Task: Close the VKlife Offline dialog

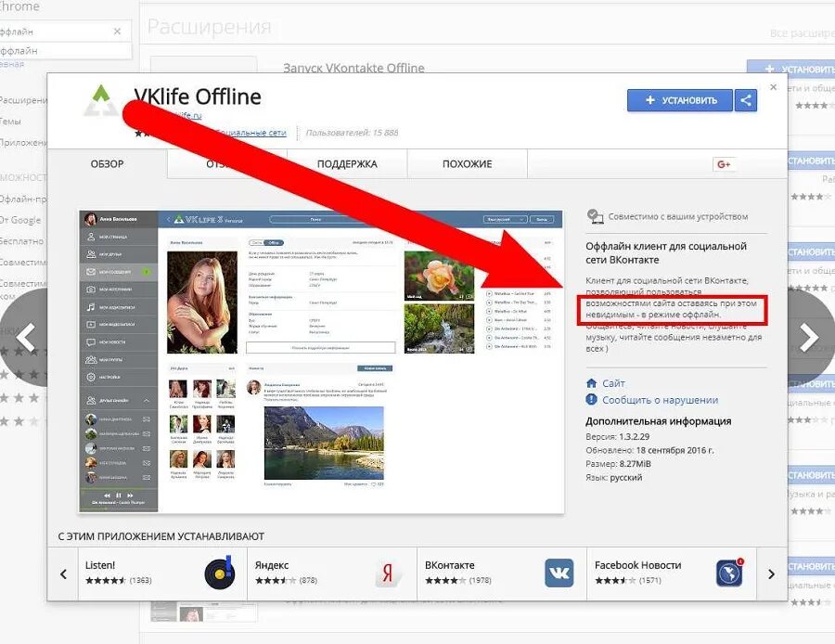Action: (x=773, y=87)
